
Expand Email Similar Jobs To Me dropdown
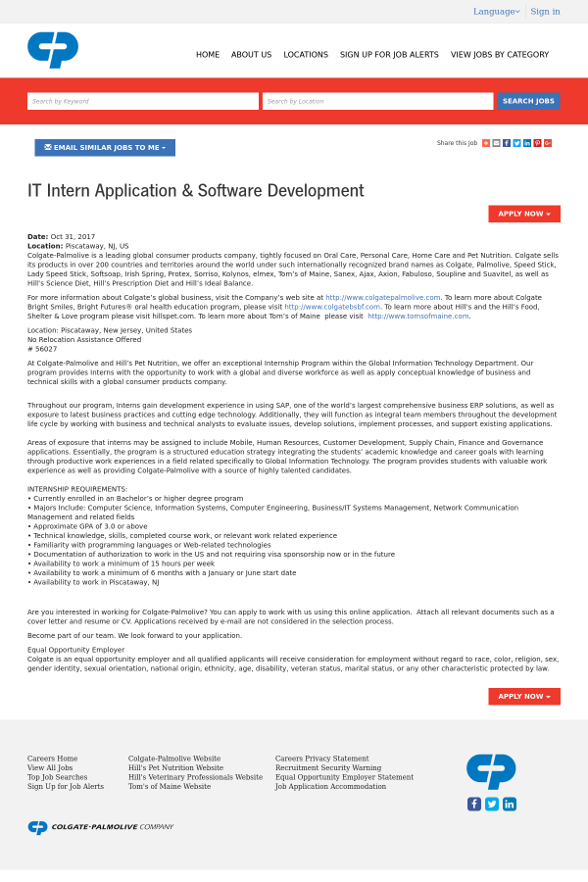[105, 147]
